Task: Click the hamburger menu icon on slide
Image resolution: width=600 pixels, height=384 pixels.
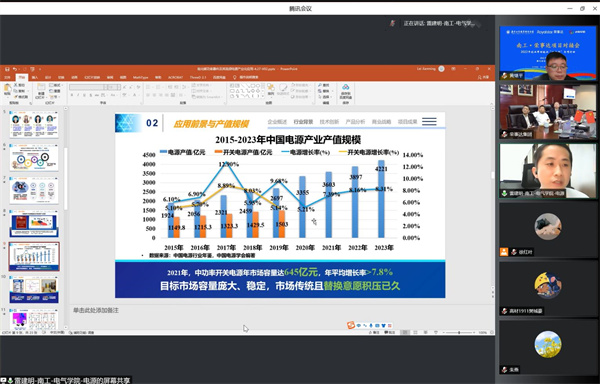Action: point(429,122)
